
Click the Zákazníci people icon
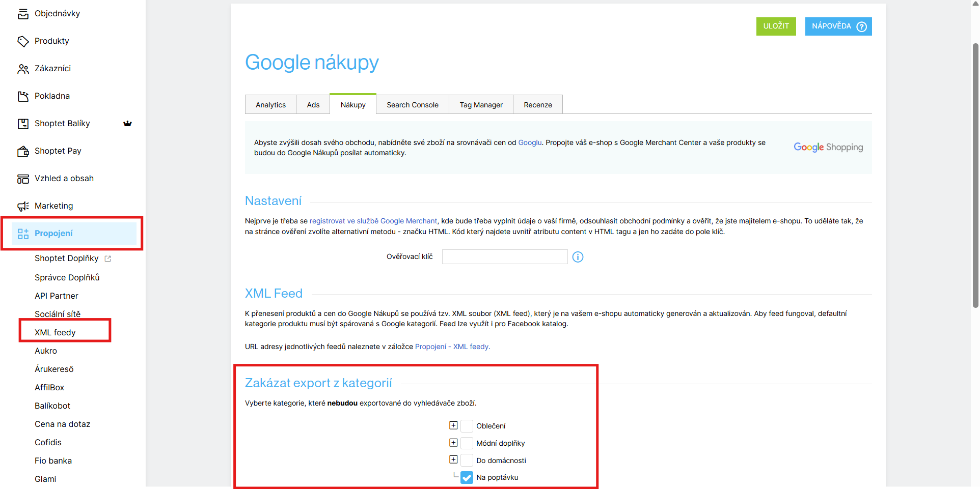click(23, 69)
